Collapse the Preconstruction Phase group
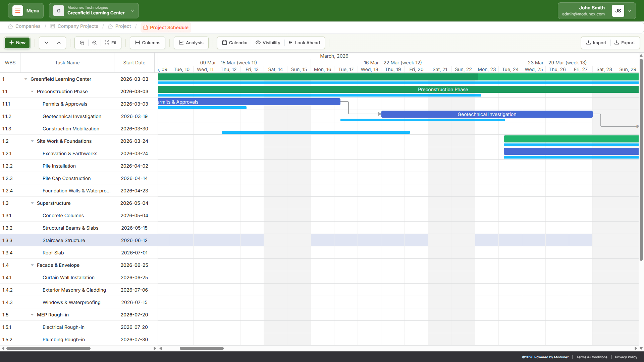644x362 pixels. click(x=32, y=91)
